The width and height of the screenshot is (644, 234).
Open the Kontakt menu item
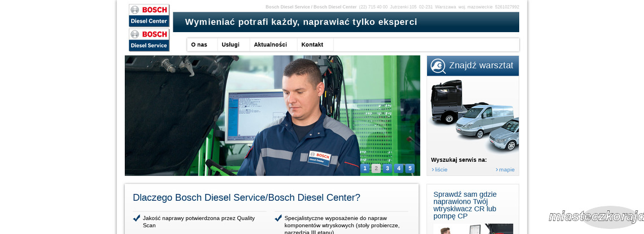(312, 45)
